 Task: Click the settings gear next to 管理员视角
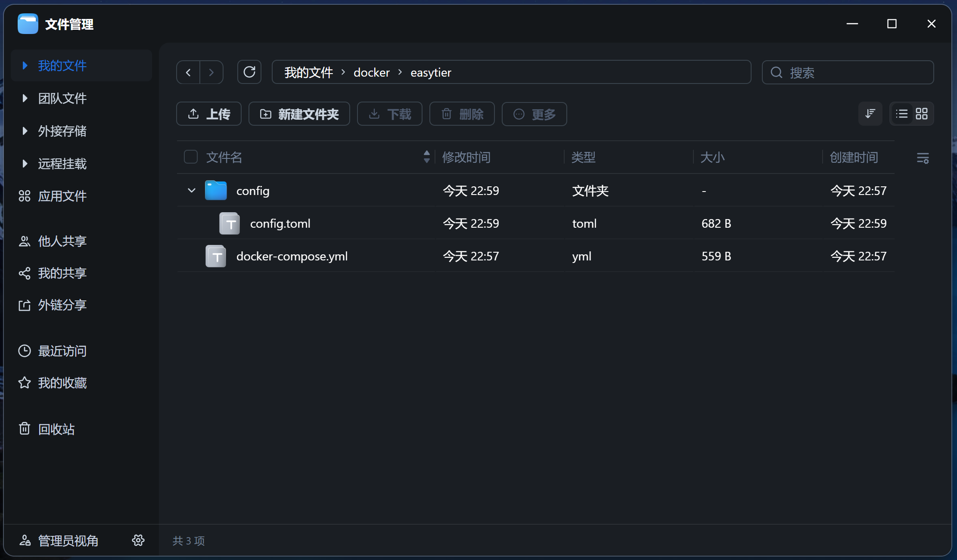pyautogui.click(x=138, y=540)
